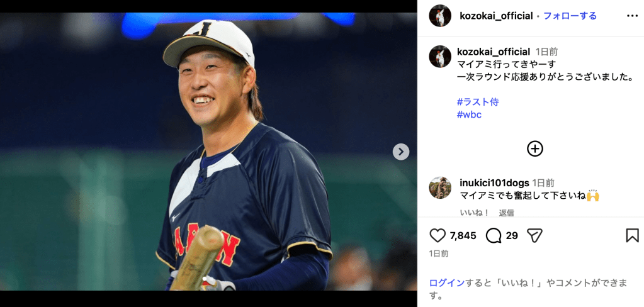Reply to the comment with 返信

506,213
